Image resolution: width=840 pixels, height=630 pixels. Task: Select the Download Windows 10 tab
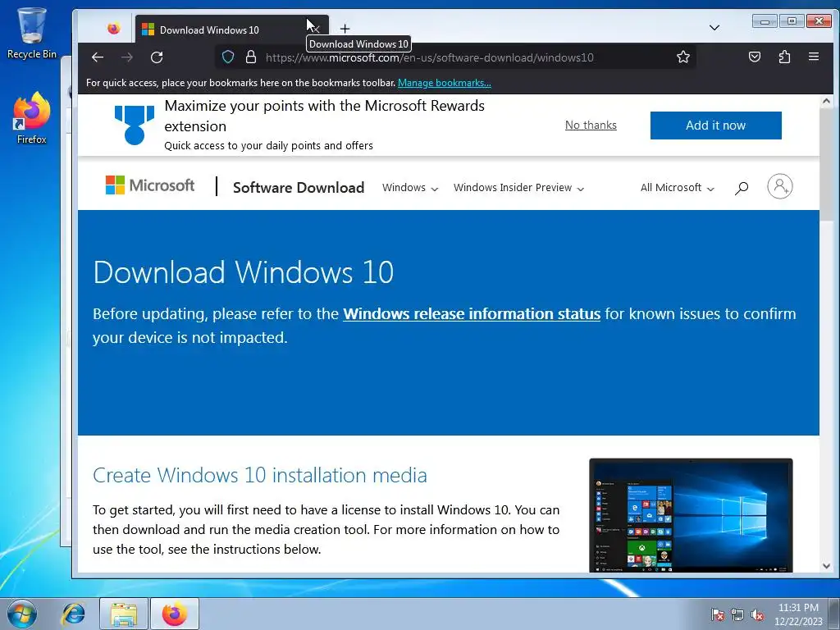coord(232,30)
